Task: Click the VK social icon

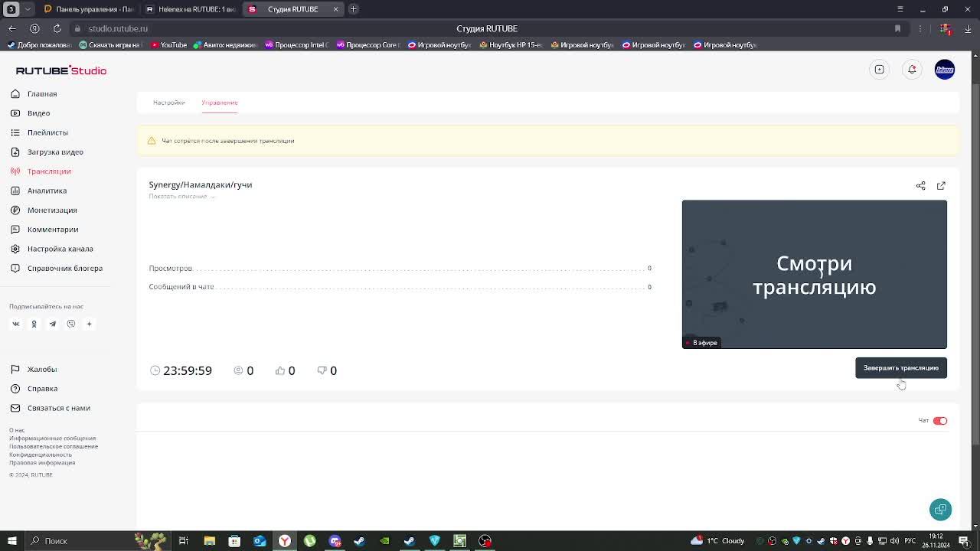Action: point(15,324)
